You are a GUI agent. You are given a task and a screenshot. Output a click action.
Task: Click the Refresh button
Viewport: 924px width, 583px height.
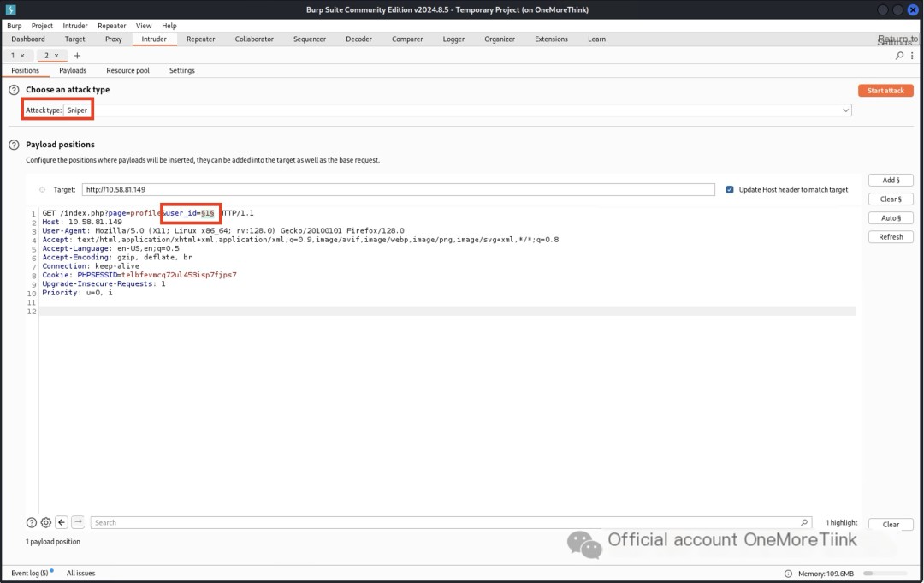point(891,237)
